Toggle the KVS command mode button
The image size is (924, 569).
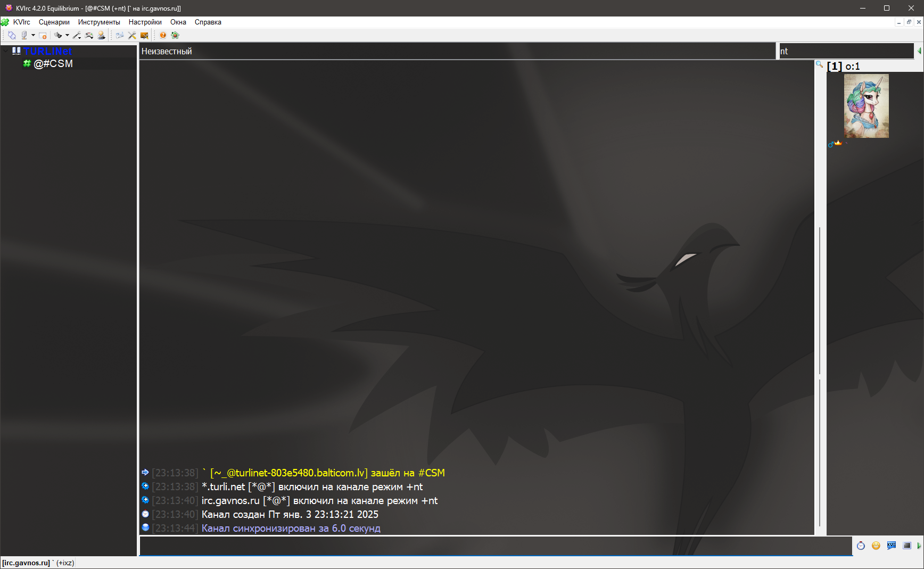tap(892, 546)
